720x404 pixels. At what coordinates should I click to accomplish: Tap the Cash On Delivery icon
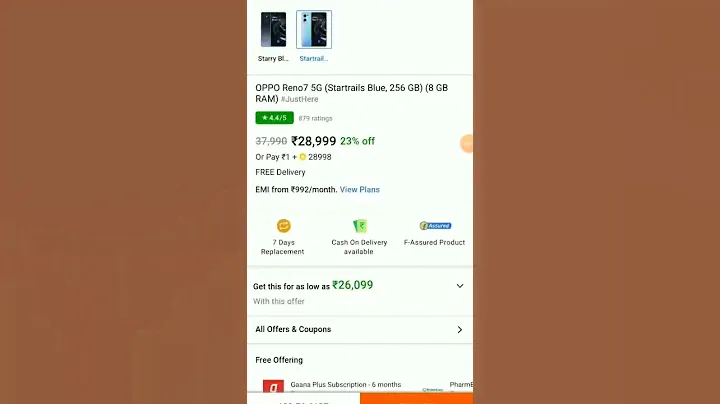[360, 226]
